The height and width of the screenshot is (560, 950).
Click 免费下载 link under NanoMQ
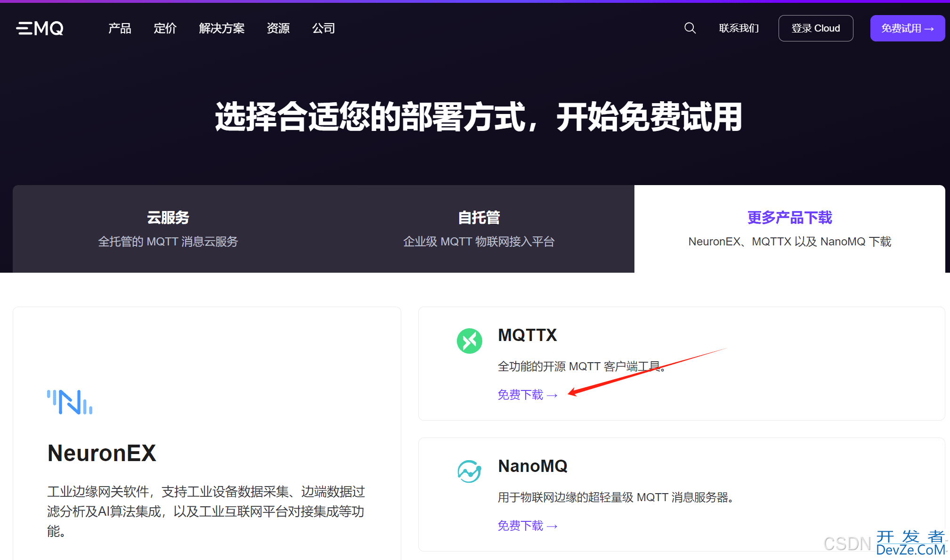(x=528, y=526)
